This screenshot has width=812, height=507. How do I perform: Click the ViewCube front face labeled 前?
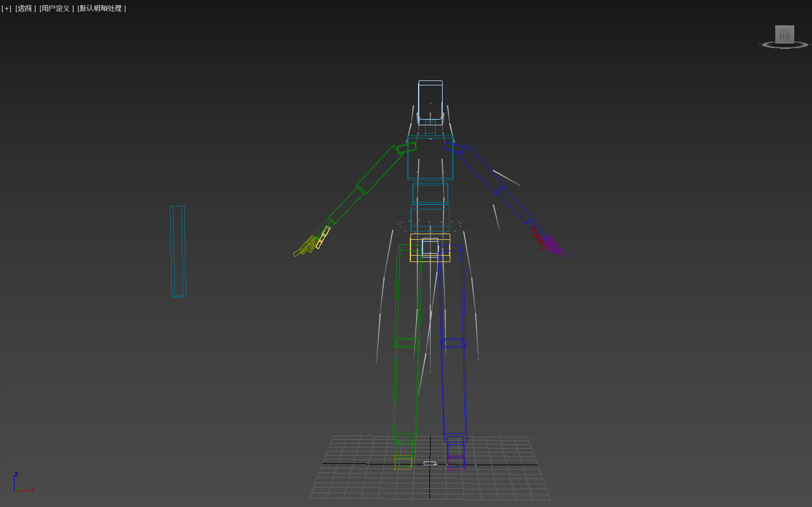[x=785, y=34]
